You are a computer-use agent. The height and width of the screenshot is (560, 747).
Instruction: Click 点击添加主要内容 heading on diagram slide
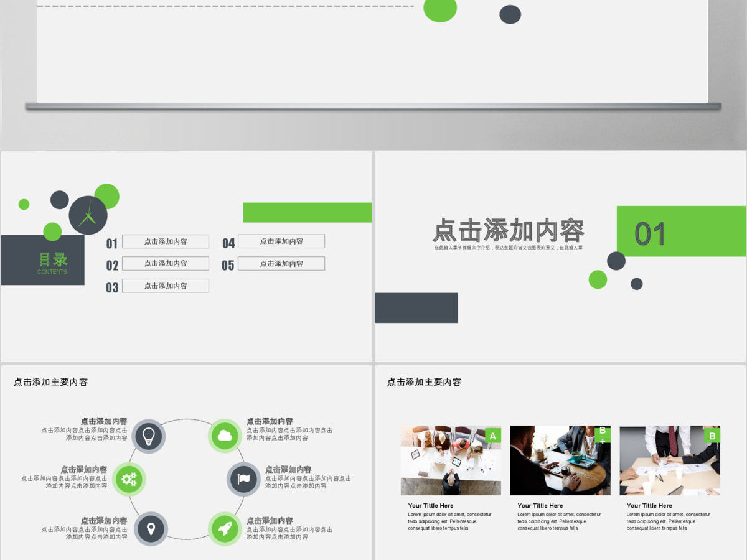click(x=51, y=382)
